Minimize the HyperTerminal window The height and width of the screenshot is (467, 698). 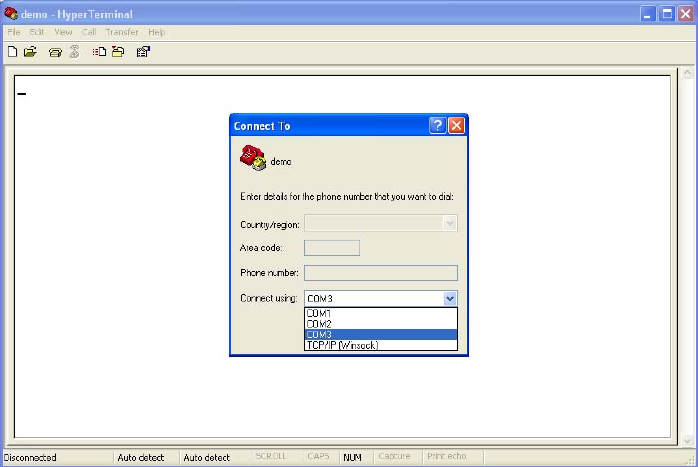(x=648, y=14)
